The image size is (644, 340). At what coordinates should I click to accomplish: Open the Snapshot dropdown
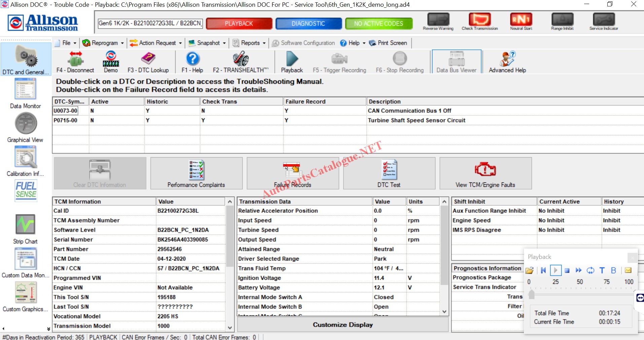pos(207,43)
